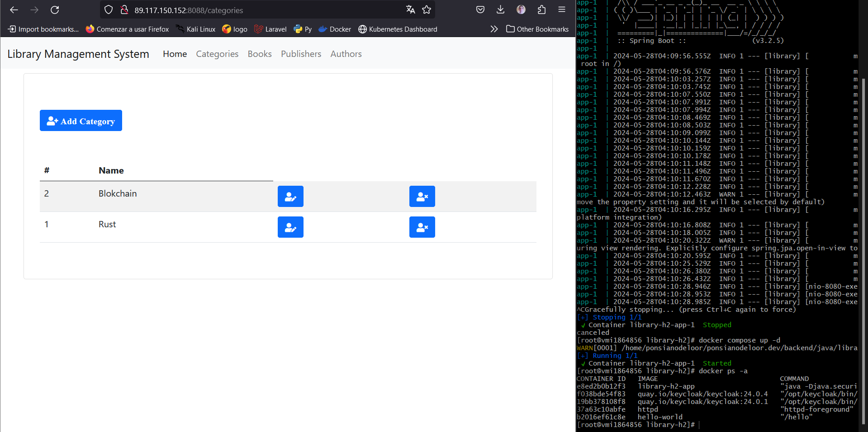Open the Firefox hamburger menu
The image size is (868, 432).
562,10
